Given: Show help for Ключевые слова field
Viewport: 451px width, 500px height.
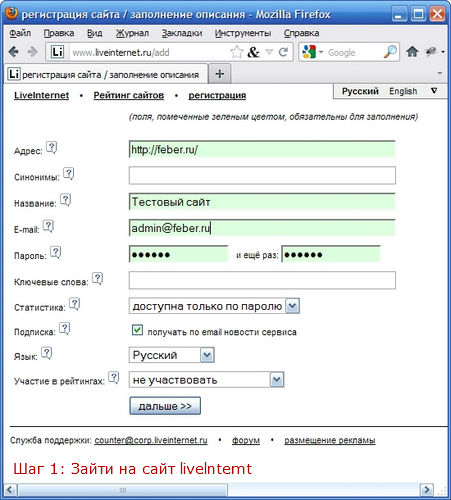Looking at the screenshot, I should click(97, 278).
